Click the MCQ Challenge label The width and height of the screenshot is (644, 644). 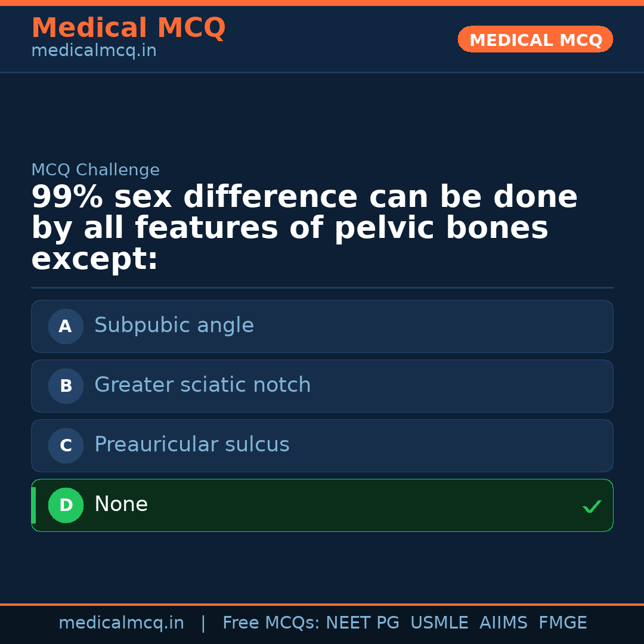[95, 170]
